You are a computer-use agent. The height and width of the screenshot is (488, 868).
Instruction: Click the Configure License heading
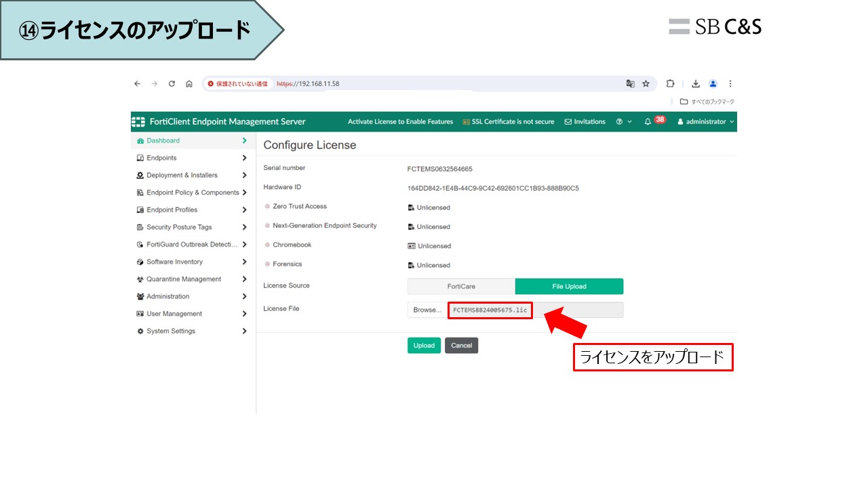coord(310,145)
